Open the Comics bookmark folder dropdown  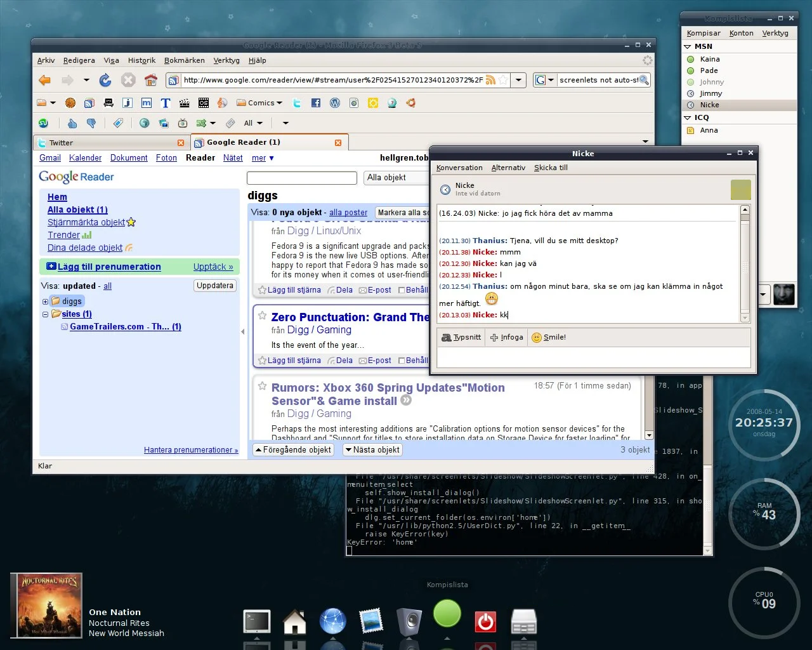pos(260,103)
